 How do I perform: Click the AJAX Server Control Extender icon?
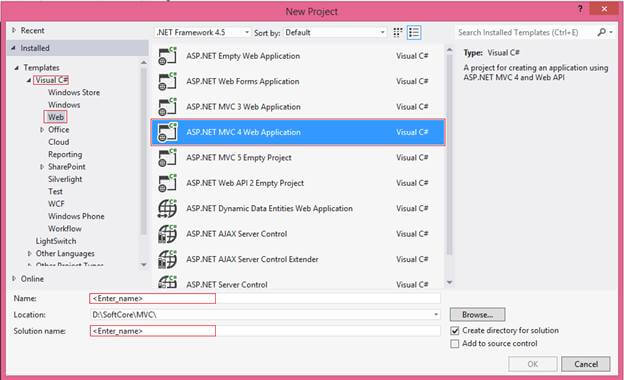pyautogui.click(x=167, y=259)
